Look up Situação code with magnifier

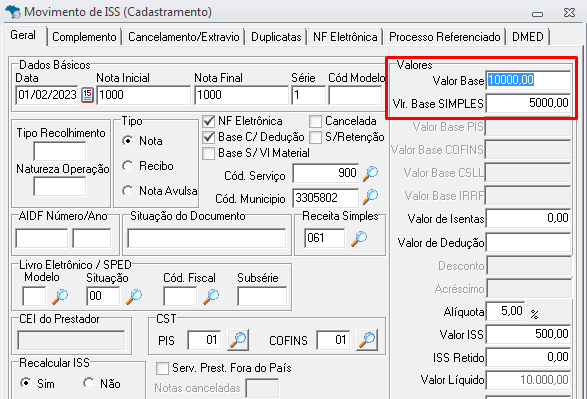coord(134,296)
